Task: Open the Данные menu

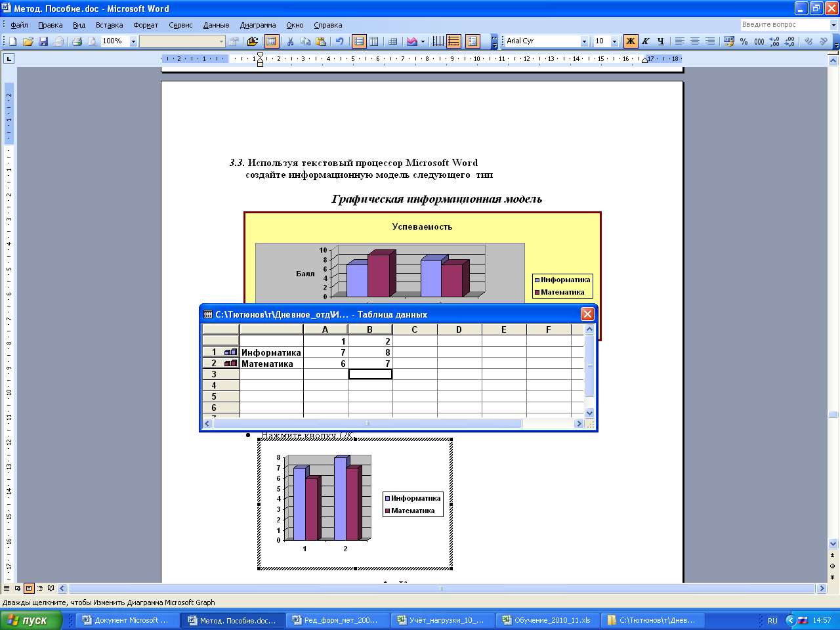Action: click(216, 25)
